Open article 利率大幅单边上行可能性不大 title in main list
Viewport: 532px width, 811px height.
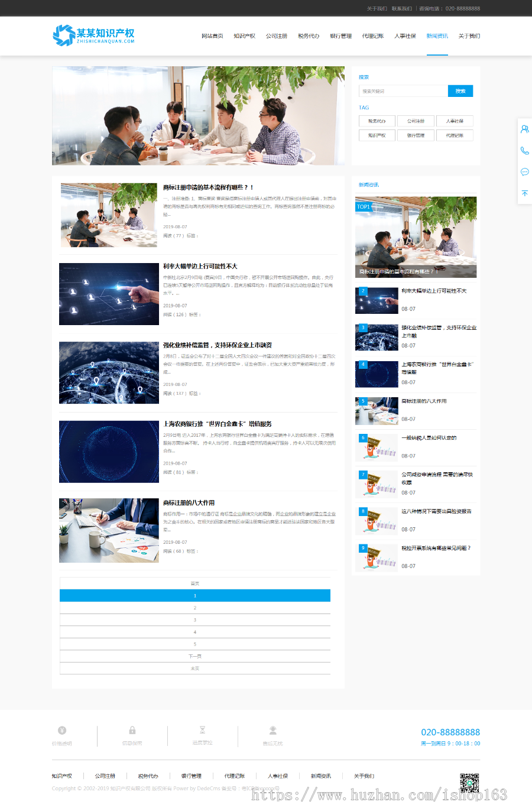tap(200, 267)
